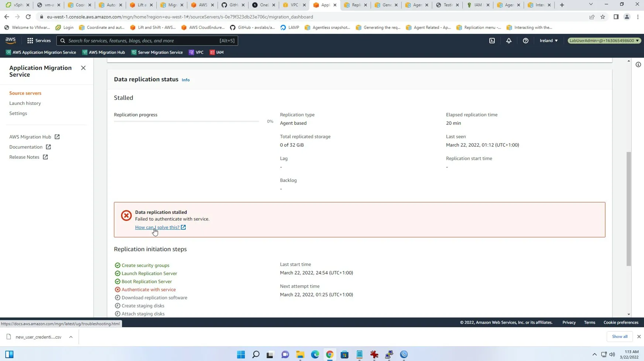The width and height of the screenshot is (644, 361).
Task: Open Microsoft Edge from taskbar
Action: [x=315, y=354]
